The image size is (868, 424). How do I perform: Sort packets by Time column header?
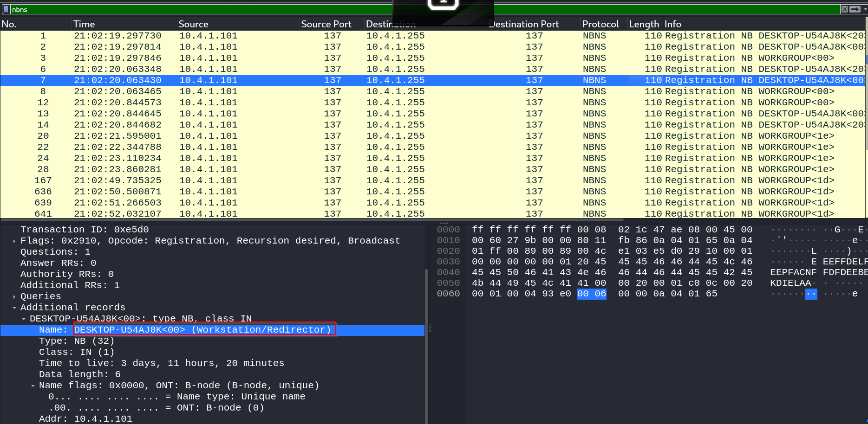point(124,24)
